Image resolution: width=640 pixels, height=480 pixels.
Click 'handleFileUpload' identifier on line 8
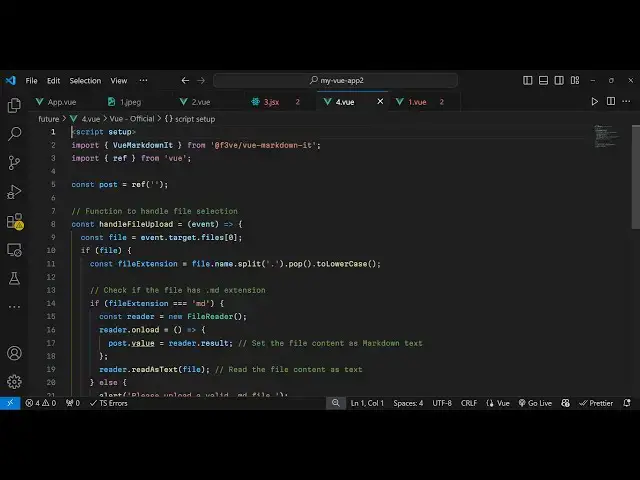click(x=136, y=224)
